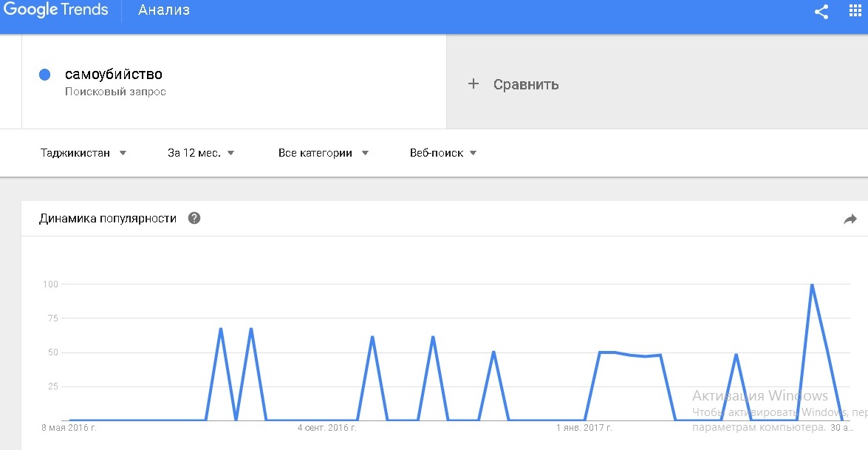Open the За 12 мес. time range dropdown
Screen dimensions: 868x450
point(201,153)
